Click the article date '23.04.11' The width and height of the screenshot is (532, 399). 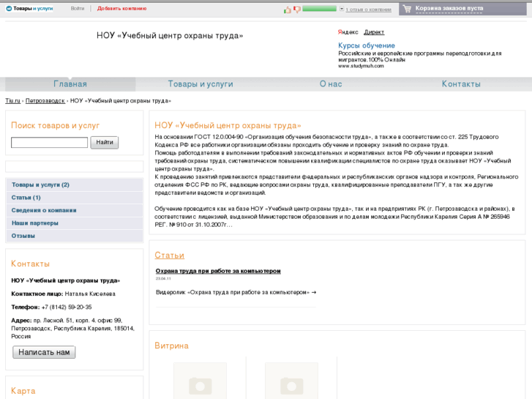click(x=163, y=279)
